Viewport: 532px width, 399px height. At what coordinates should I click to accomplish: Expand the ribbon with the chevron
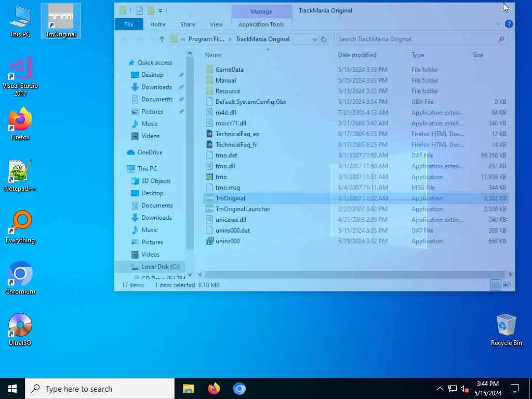pos(497,24)
